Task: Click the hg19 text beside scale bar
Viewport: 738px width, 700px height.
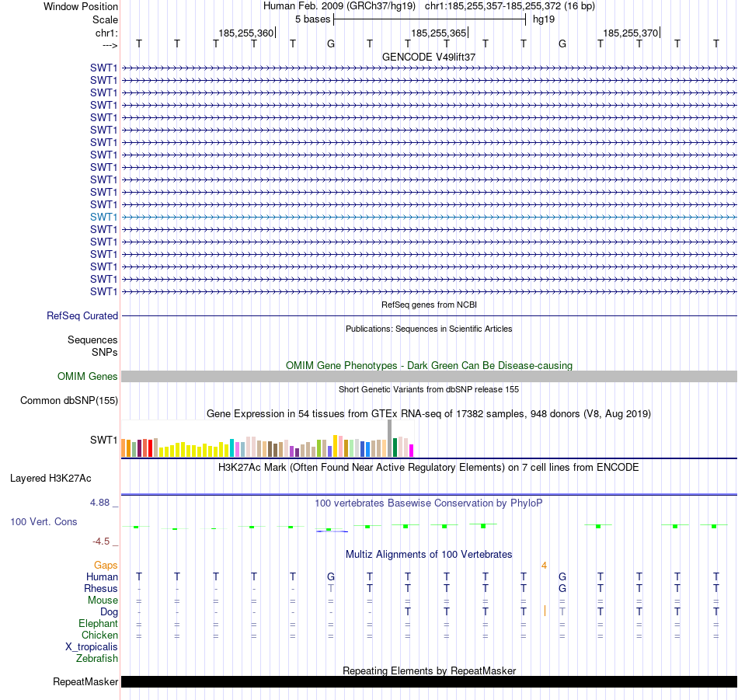Action: tap(544, 19)
